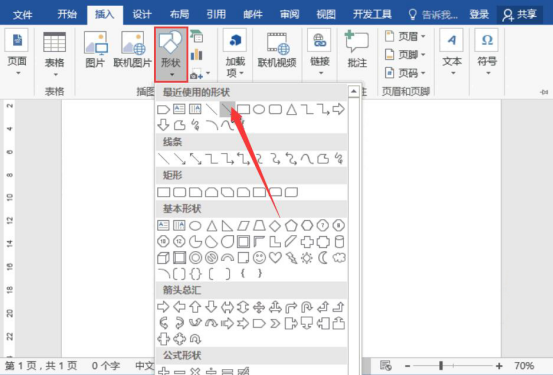
Task: Open the 链接 (Links) dropdown
Action: [320, 53]
